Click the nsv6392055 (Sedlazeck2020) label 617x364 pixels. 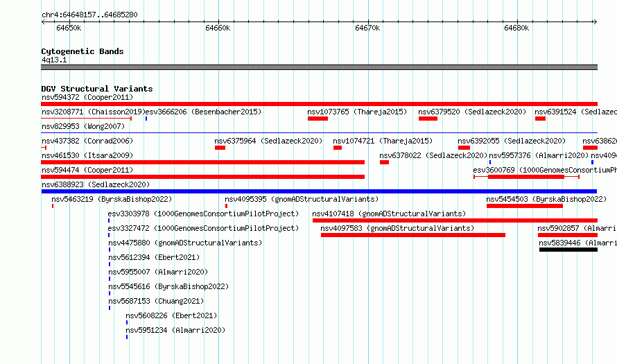pos(512,141)
